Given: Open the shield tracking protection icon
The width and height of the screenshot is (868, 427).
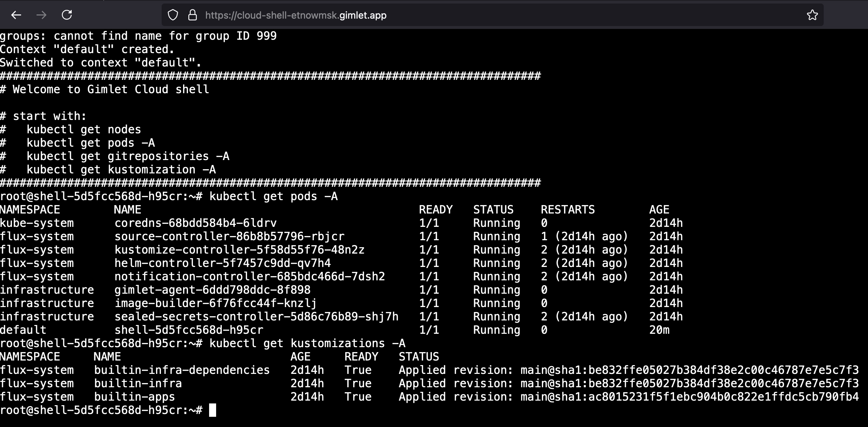Looking at the screenshot, I should point(173,15).
